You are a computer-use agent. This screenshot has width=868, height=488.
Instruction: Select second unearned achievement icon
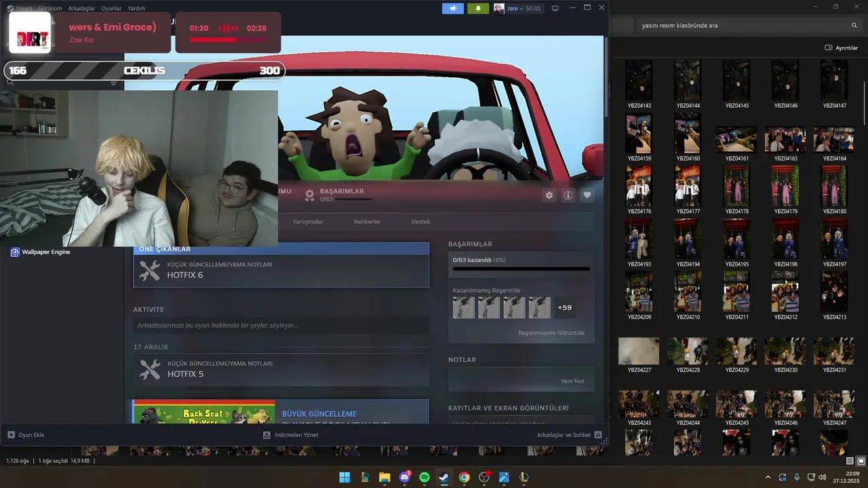(489, 308)
